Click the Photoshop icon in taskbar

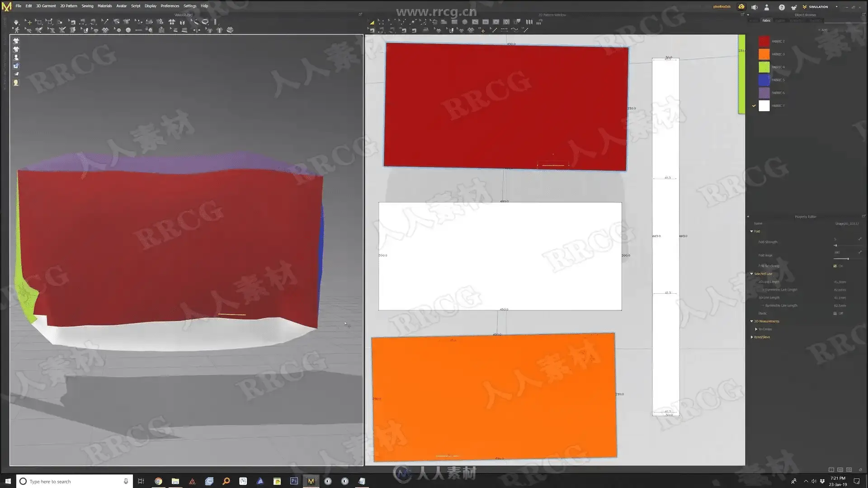294,481
